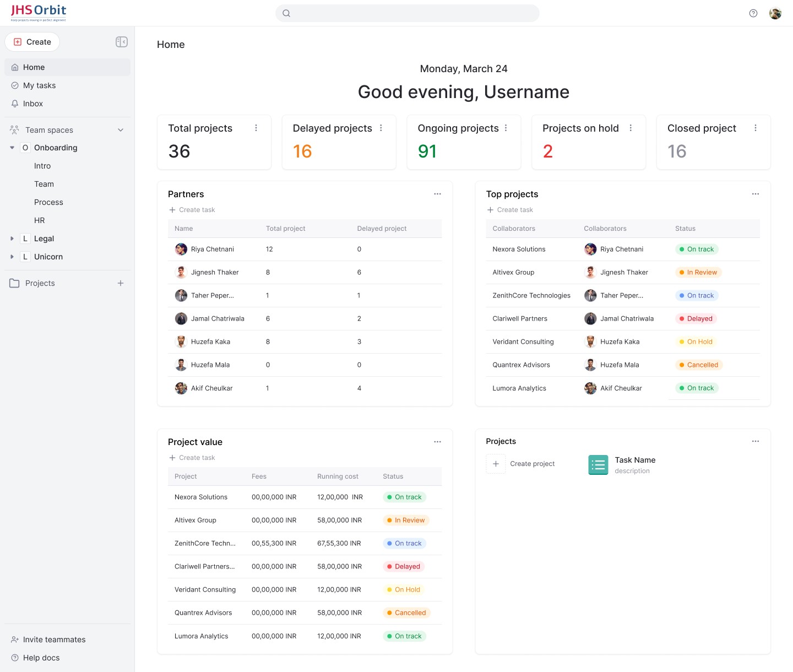This screenshot has height=672, width=793.
Task: Open Help docs link
Action: 35,658
